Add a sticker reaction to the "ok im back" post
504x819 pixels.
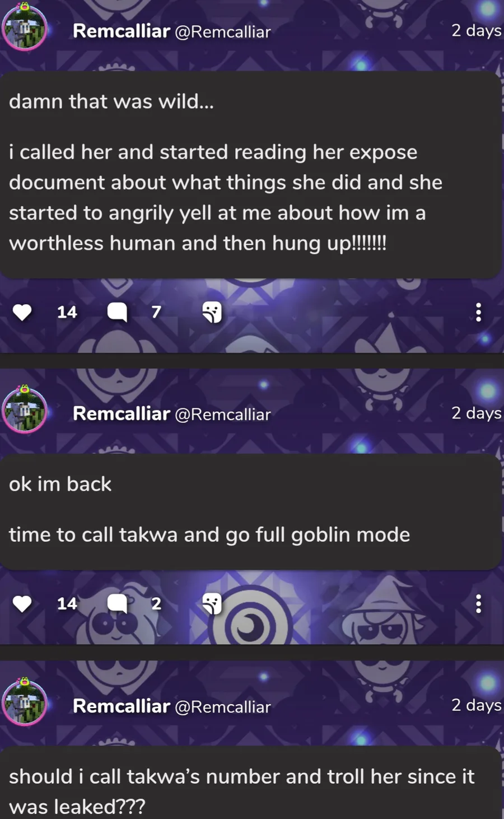[x=212, y=604]
